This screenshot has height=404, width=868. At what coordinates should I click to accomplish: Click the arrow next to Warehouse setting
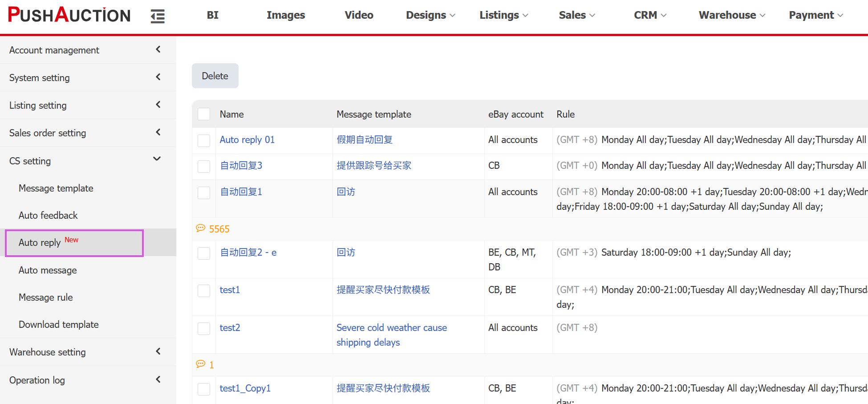click(x=158, y=351)
